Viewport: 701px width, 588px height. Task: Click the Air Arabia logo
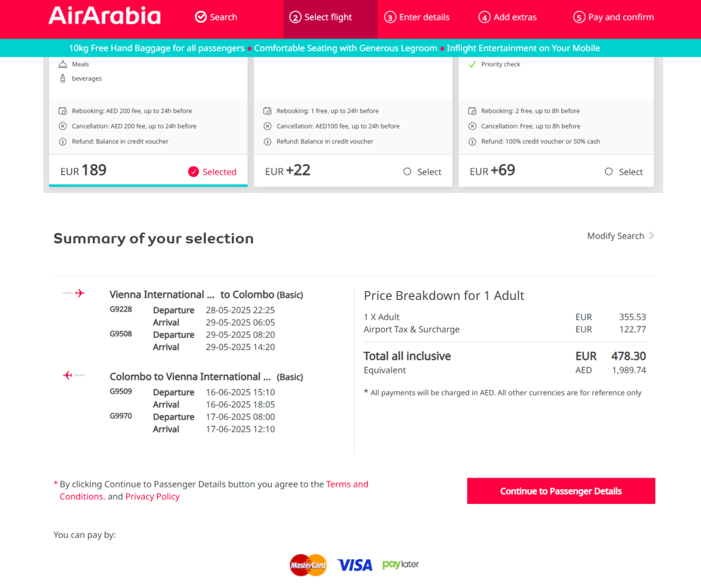pyautogui.click(x=105, y=16)
